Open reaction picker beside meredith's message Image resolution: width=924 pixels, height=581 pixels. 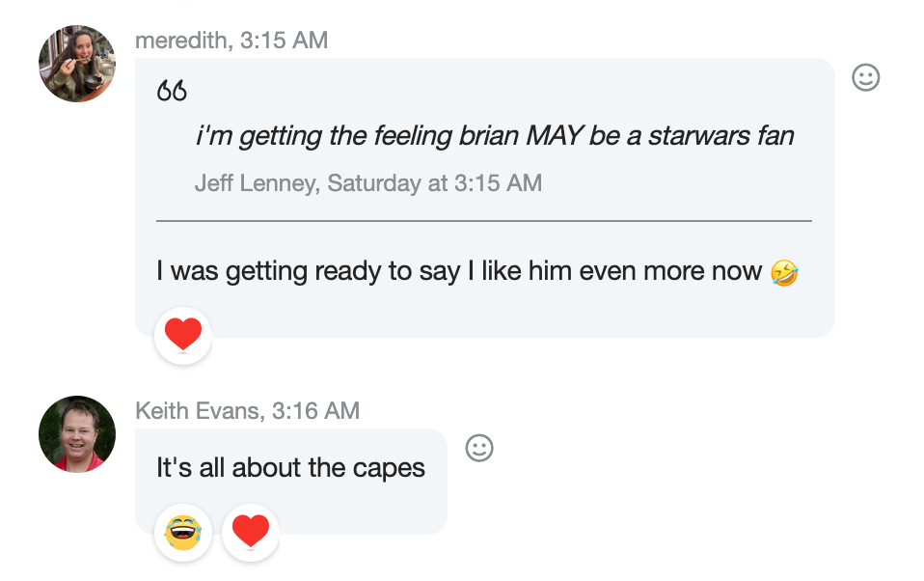[x=865, y=77]
